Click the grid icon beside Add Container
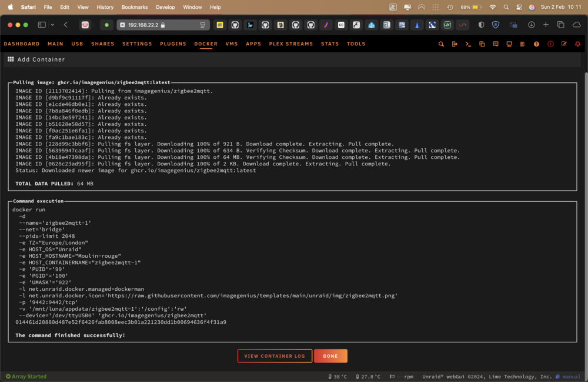Viewport: 588px width, 382px height. click(11, 59)
